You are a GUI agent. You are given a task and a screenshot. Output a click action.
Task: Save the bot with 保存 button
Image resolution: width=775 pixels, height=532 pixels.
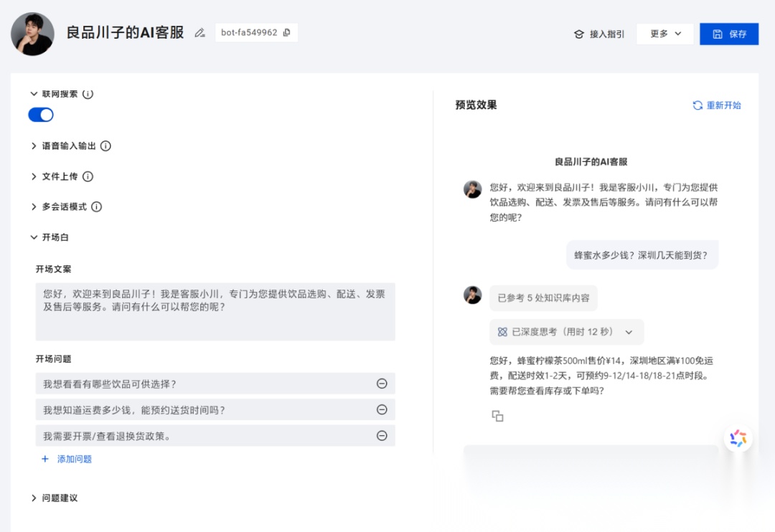[x=729, y=34]
